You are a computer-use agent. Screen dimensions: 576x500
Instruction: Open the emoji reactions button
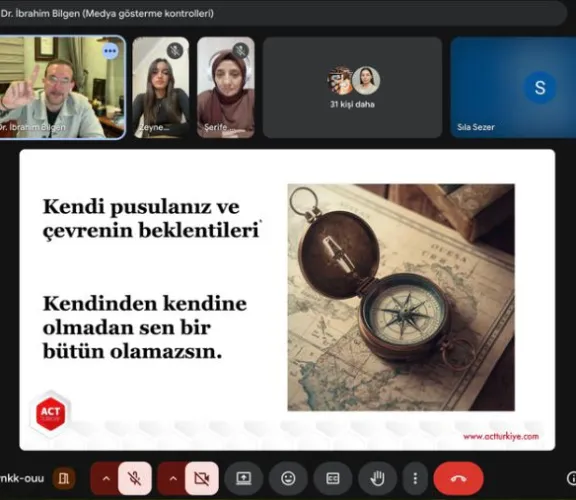(x=288, y=478)
